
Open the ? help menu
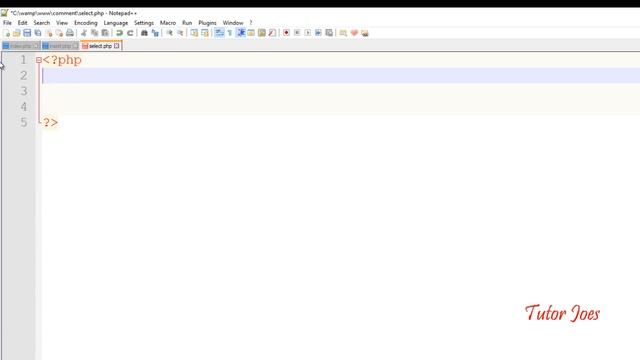coord(251,23)
